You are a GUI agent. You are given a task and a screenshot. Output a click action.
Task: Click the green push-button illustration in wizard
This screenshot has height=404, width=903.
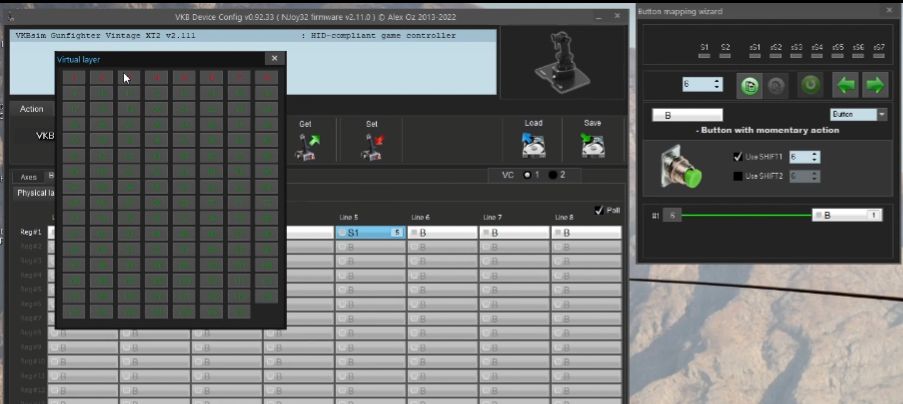tap(681, 168)
